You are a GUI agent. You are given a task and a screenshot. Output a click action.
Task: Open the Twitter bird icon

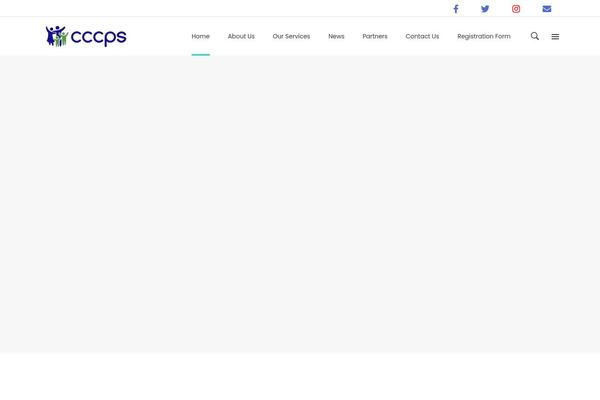[485, 9]
